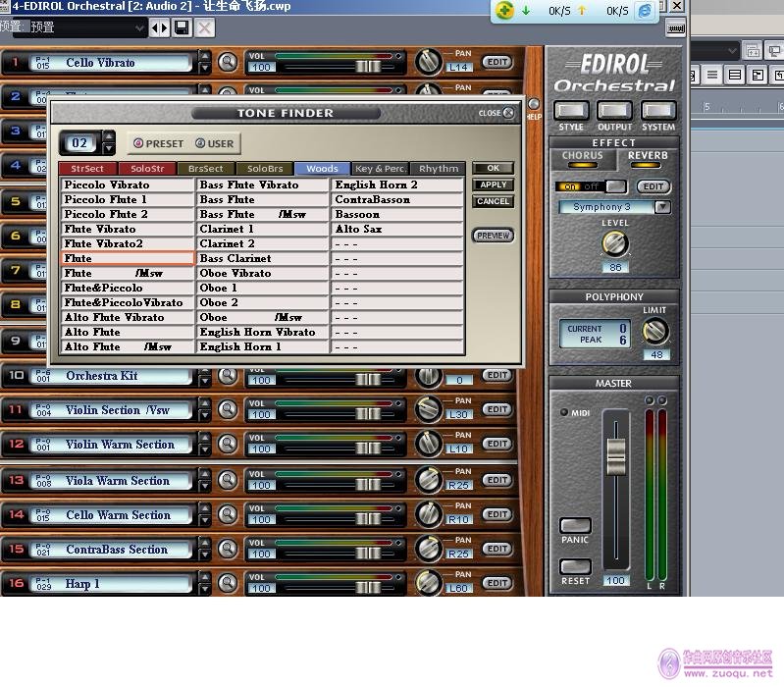
Task: Open tone finder magnifier for Orchestra Kit part
Action: point(228,376)
